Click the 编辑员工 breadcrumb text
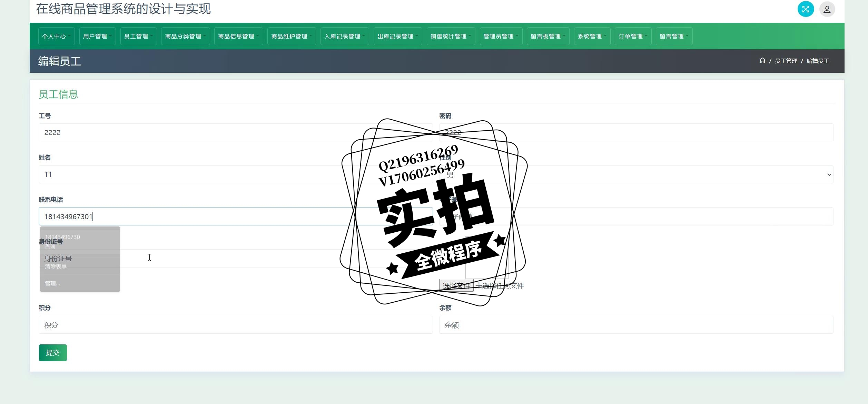868x404 pixels. tap(817, 61)
